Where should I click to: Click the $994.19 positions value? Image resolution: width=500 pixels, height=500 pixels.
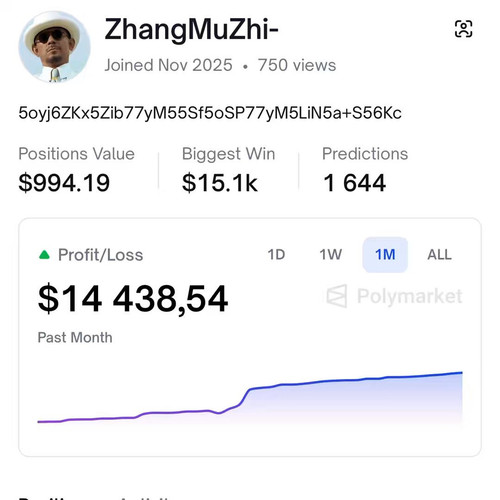pyautogui.click(x=64, y=183)
